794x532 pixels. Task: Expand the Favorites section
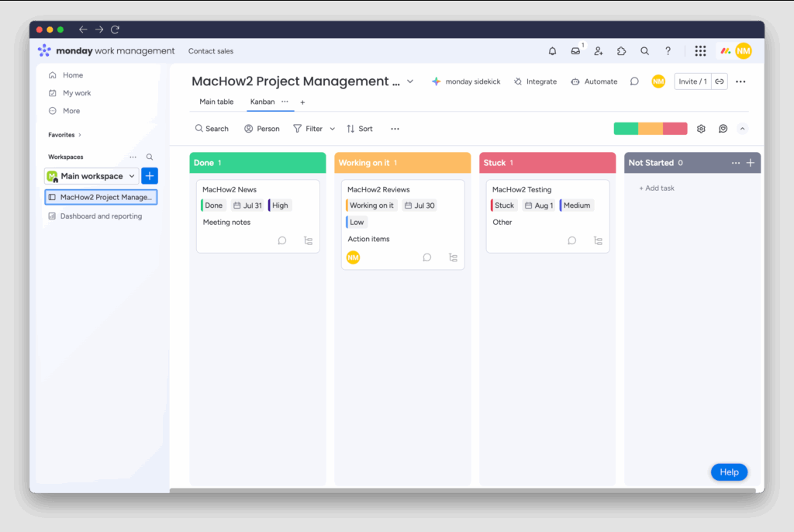point(65,135)
